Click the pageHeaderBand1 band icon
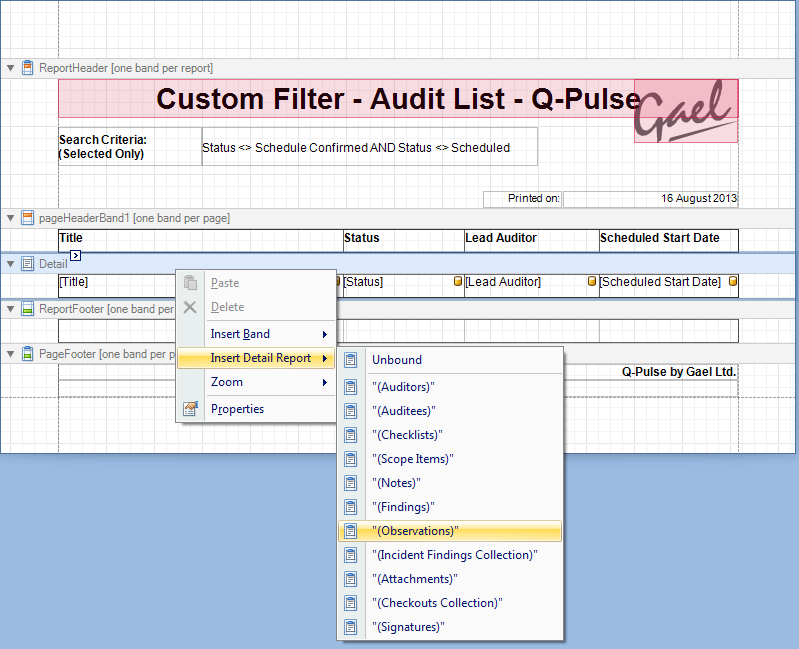 (28, 218)
